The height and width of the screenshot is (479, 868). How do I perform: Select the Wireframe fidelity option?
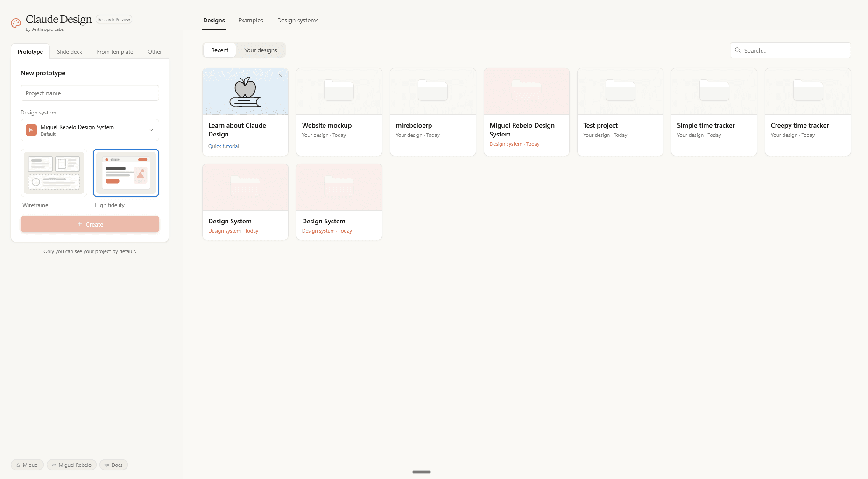54,173
